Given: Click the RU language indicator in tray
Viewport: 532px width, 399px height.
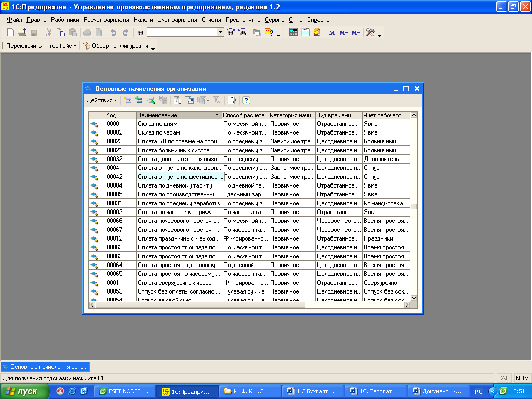Looking at the screenshot, I should pyautogui.click(x=478, y=392).
